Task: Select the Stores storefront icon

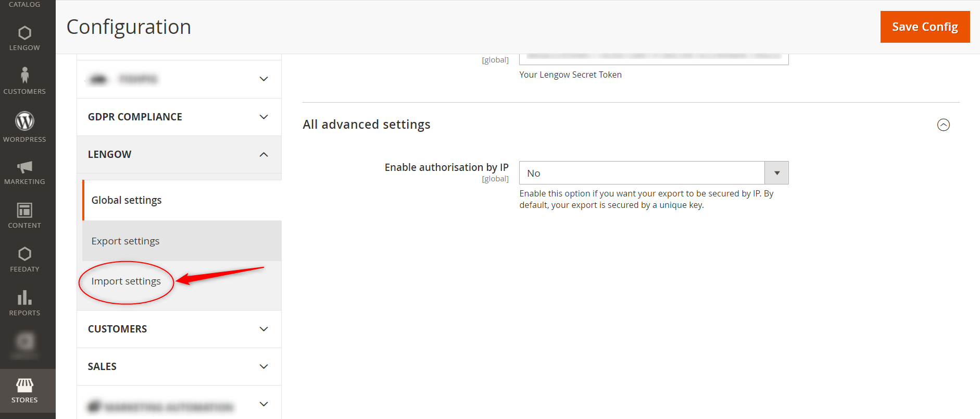Action: click(x=24, y=386)
